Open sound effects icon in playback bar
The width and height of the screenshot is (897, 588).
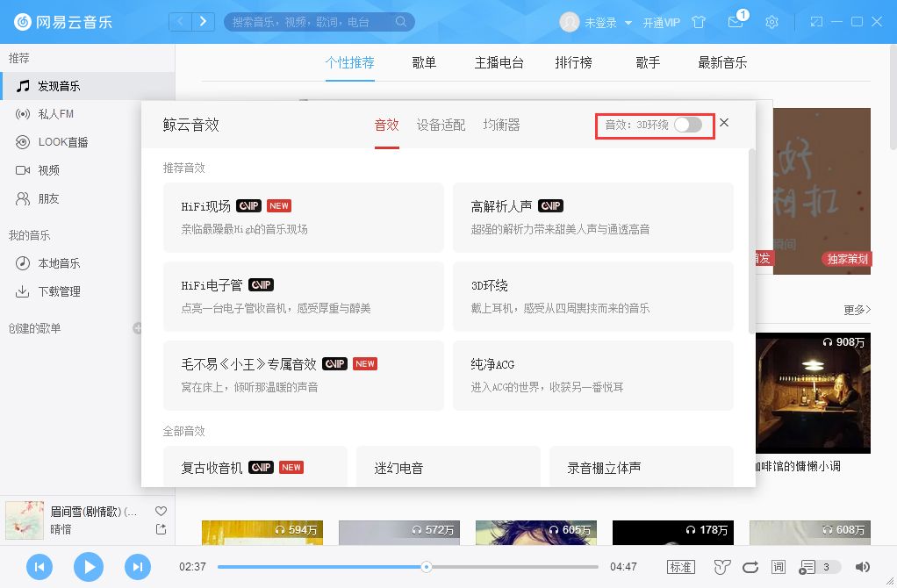point(721,567)
